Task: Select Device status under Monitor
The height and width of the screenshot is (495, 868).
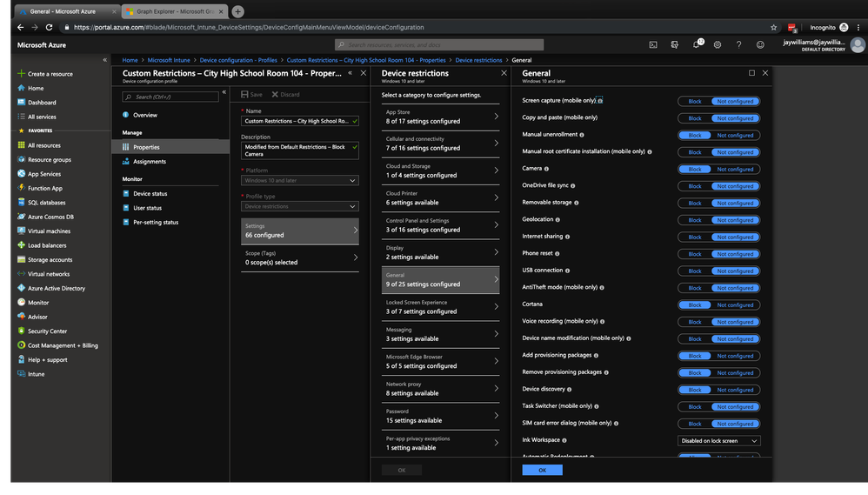Action: [x=150, y=194]
